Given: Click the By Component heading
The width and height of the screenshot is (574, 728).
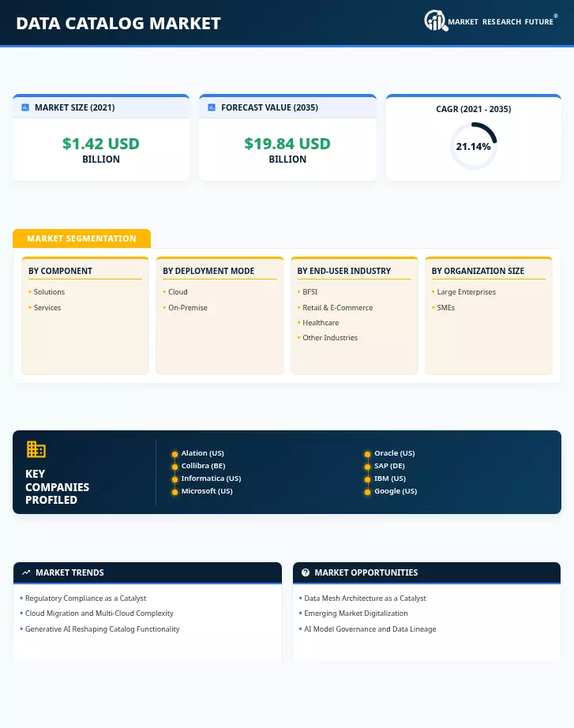Looking at the screenshot, I should (x=60, y=271).
